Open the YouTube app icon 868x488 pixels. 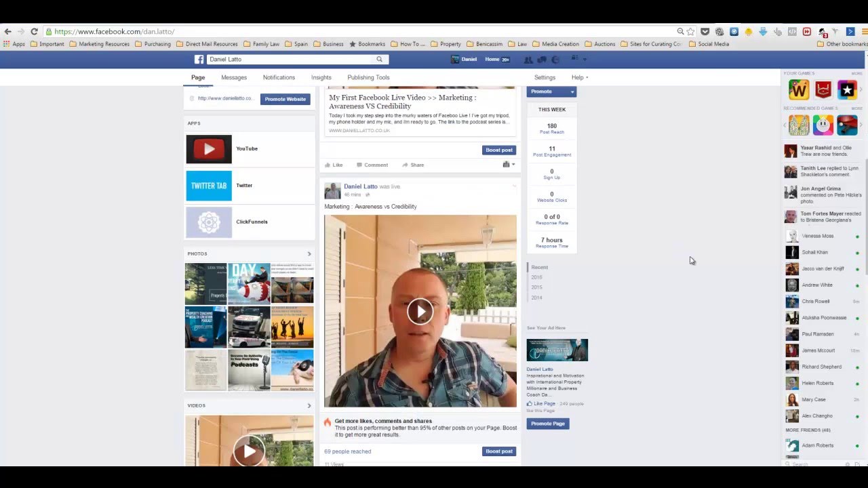coord(209,149)
